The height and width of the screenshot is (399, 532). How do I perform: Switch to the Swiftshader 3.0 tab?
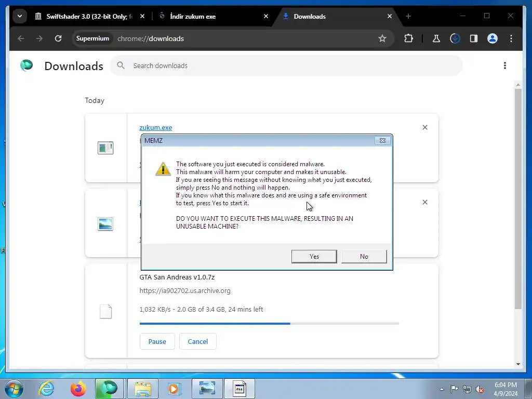click(x=89, y=16)
